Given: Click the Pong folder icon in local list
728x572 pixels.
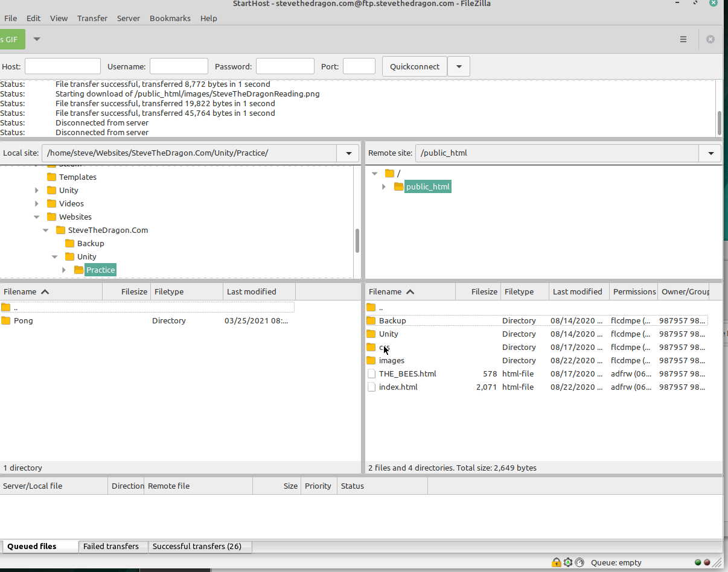Looking at the screenshot, I should click(x=6, y=320).
